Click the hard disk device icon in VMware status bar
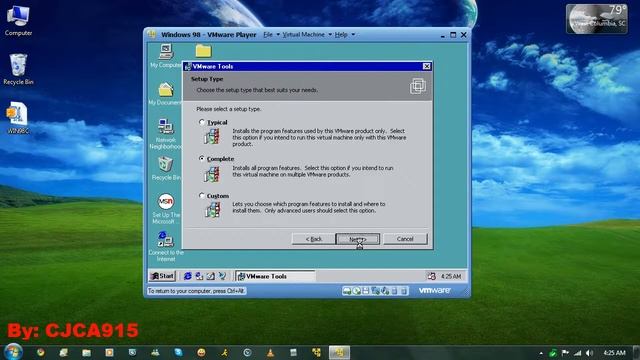Screen dimensions: 640x360 [x=347, y=291]
